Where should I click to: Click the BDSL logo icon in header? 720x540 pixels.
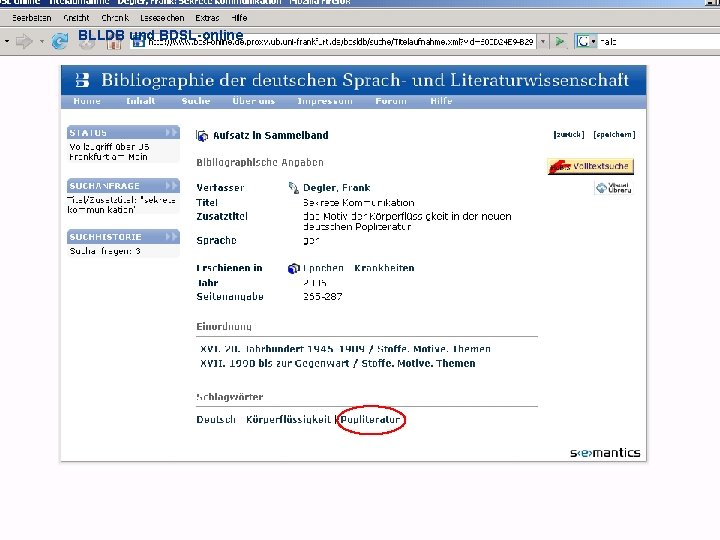tap(82, 80)
